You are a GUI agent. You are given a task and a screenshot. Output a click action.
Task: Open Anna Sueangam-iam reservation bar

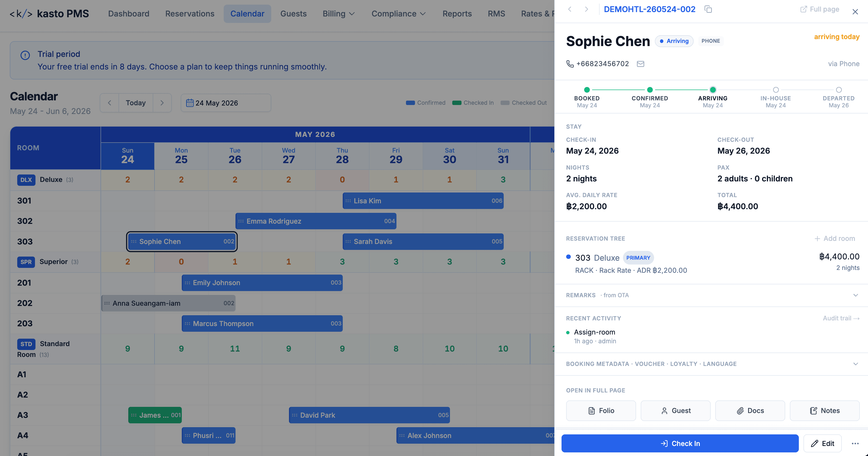pyautogui.click(x=168, y=303)
